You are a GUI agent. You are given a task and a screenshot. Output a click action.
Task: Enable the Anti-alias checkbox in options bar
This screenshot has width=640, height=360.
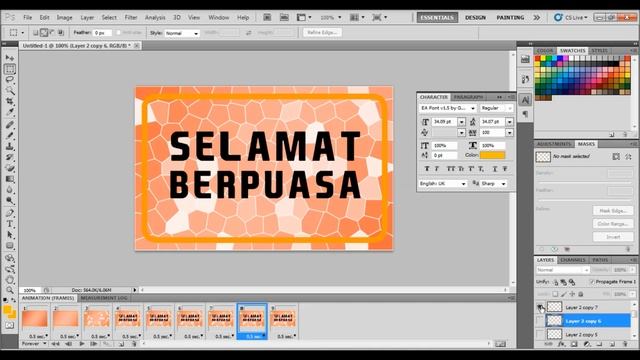(118, 33)
